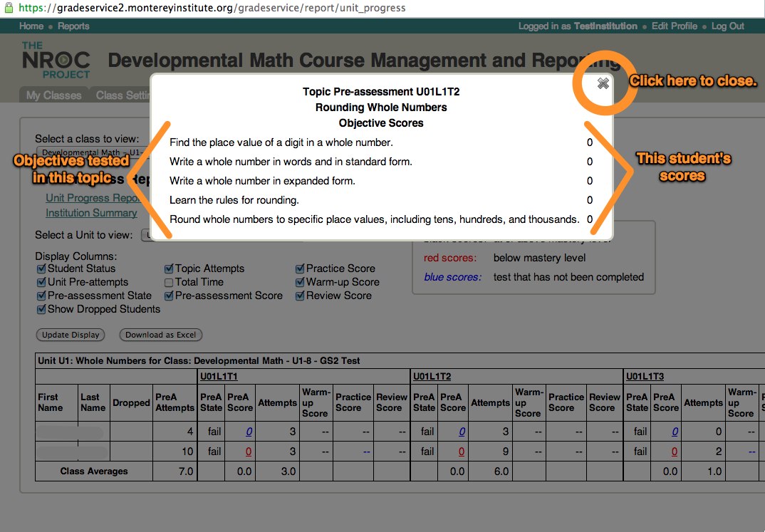
Task: Toggle the Topic Attempts checkbox
Action: click(169, 268)
